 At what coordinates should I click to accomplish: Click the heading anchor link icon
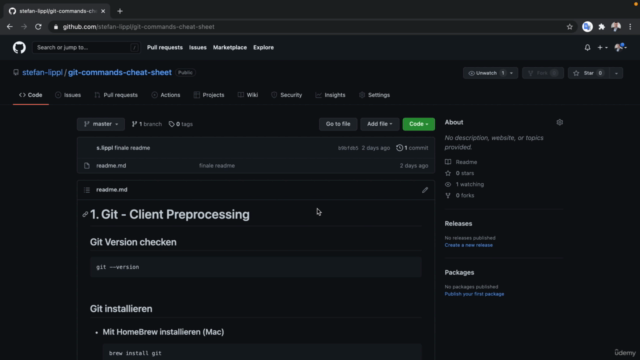85,214
